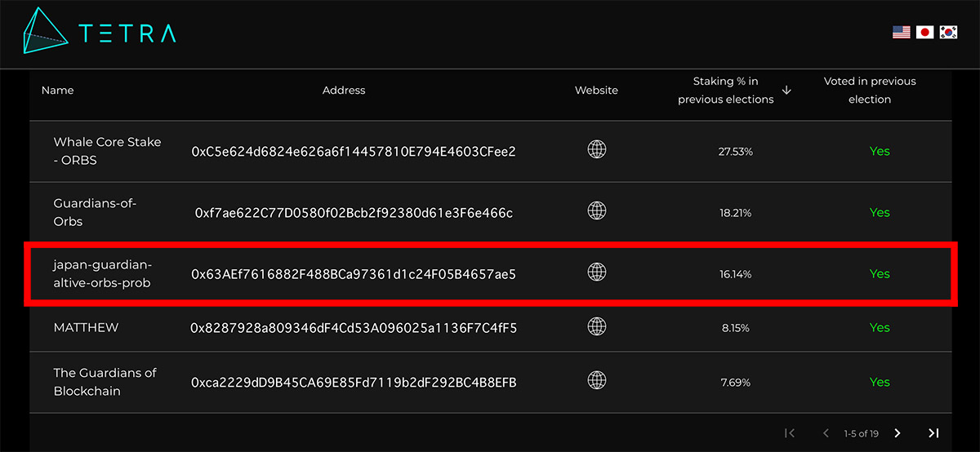980x452 pixels.
Task: Go to the previous page of guardians
Action: 826,433
